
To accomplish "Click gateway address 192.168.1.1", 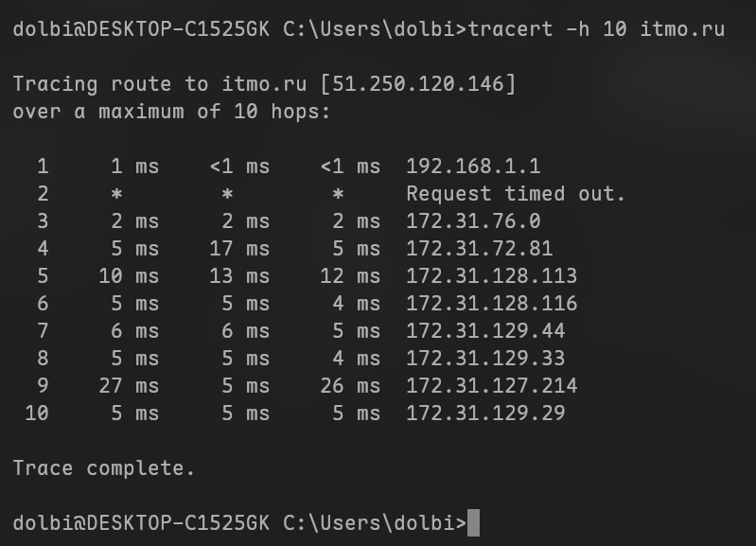I will 473,167.
